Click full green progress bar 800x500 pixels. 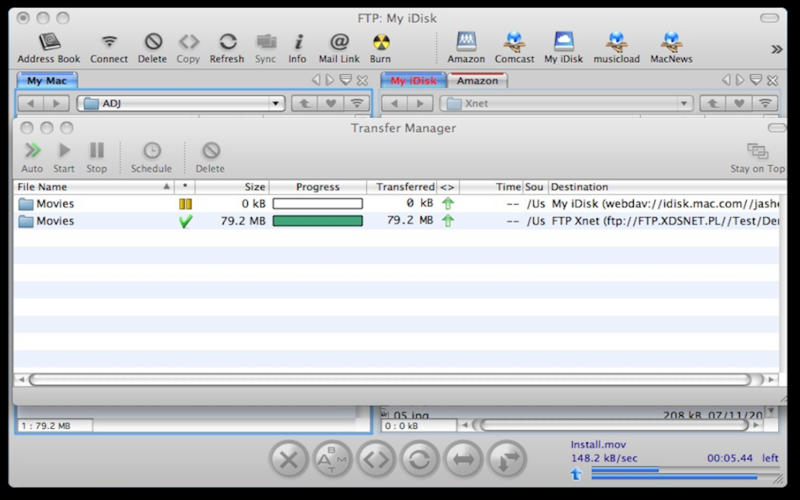click(x=317, y=221)
